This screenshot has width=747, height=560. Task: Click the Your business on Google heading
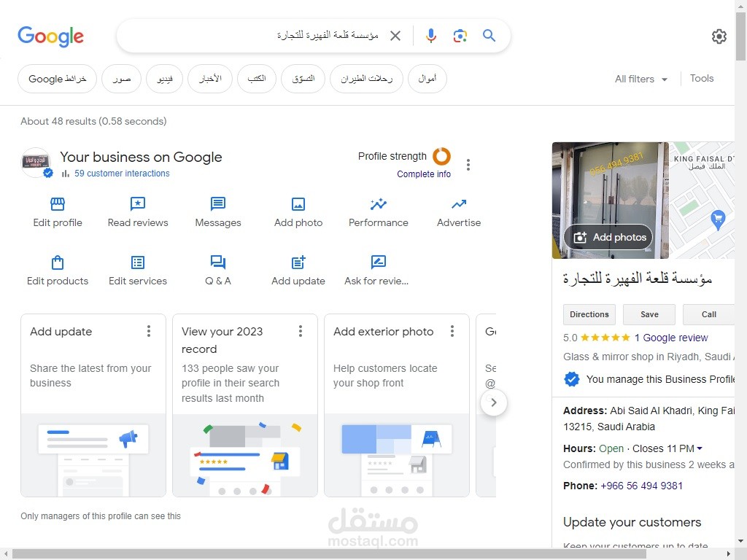point(141,157)
